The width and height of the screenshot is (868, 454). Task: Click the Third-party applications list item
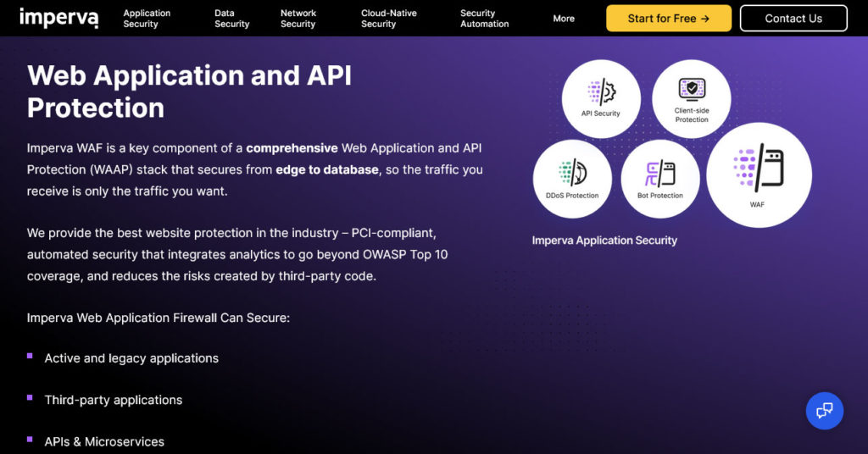pos(114,400)
